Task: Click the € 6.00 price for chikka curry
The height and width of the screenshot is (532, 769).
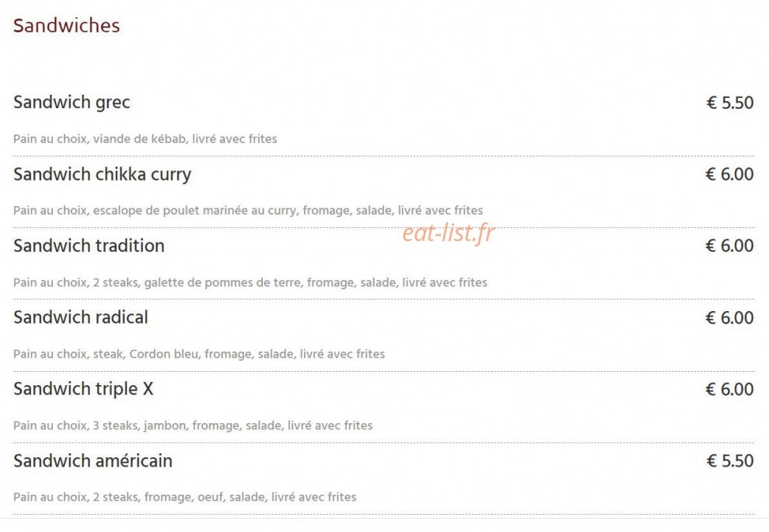Action: point(729,174)
